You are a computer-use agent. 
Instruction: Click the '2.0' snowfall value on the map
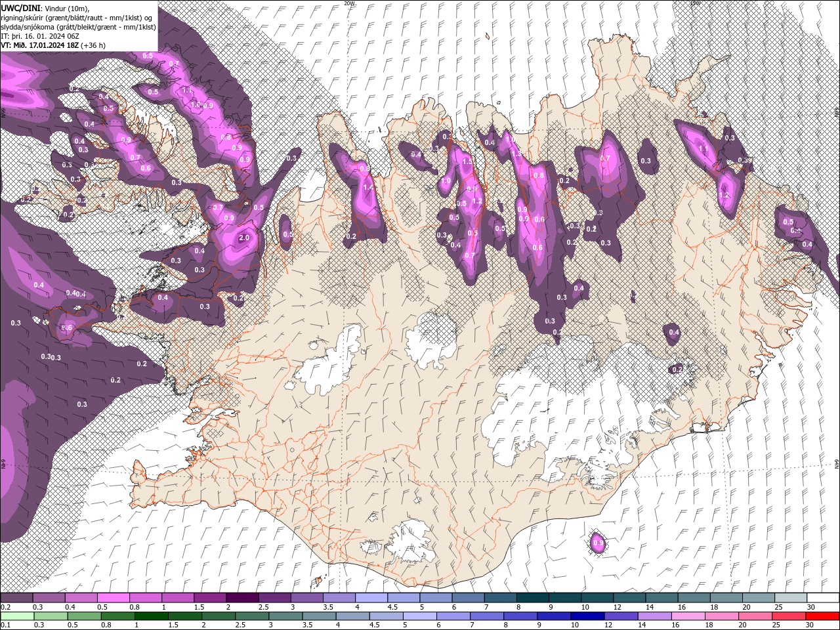coord(244,238)
